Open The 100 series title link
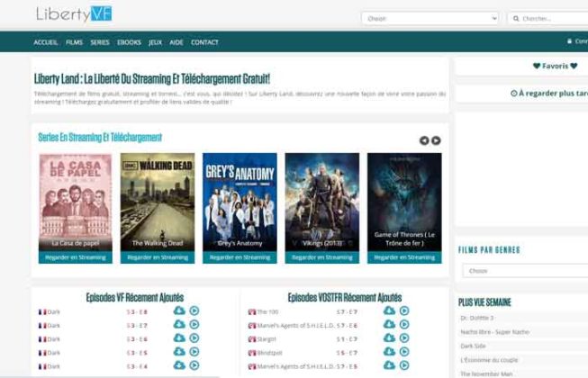 (x=267, y=311)
